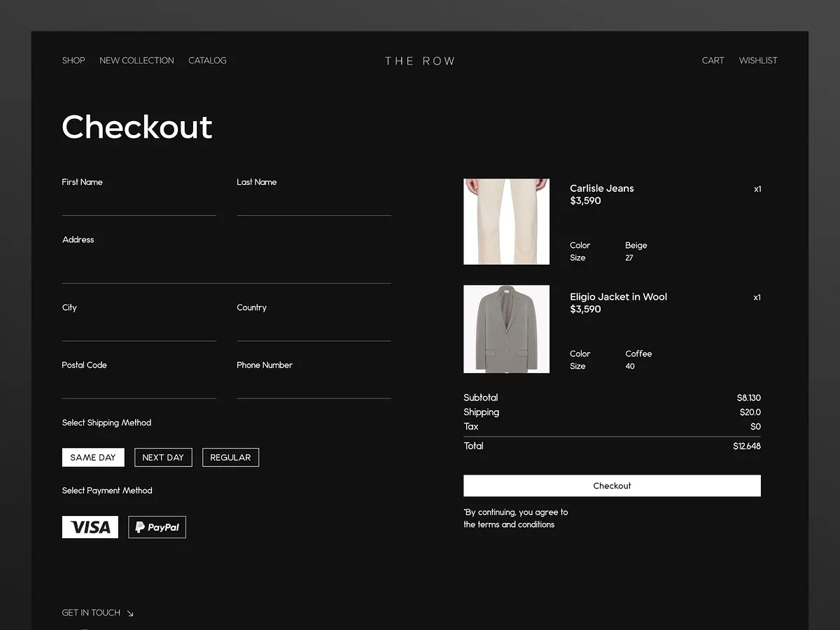Select the SAME DAY shipping method
840x630 pixels.
click(x=93, y=457)
